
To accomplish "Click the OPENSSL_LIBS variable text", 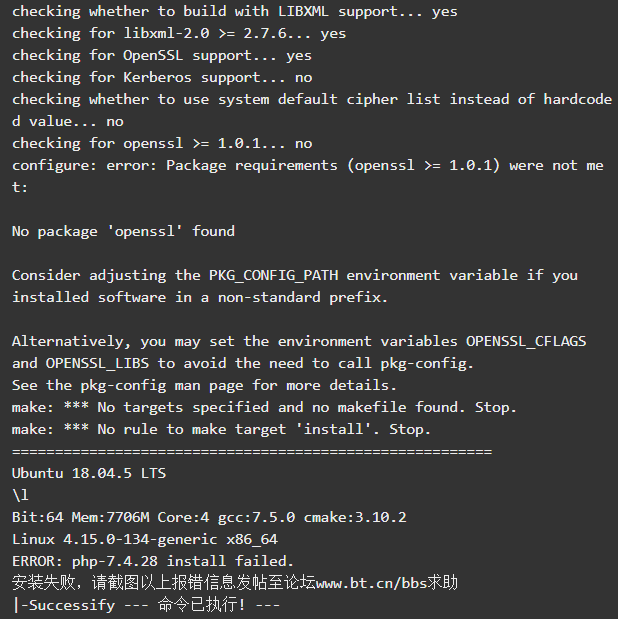I will [x=97, y=363].
